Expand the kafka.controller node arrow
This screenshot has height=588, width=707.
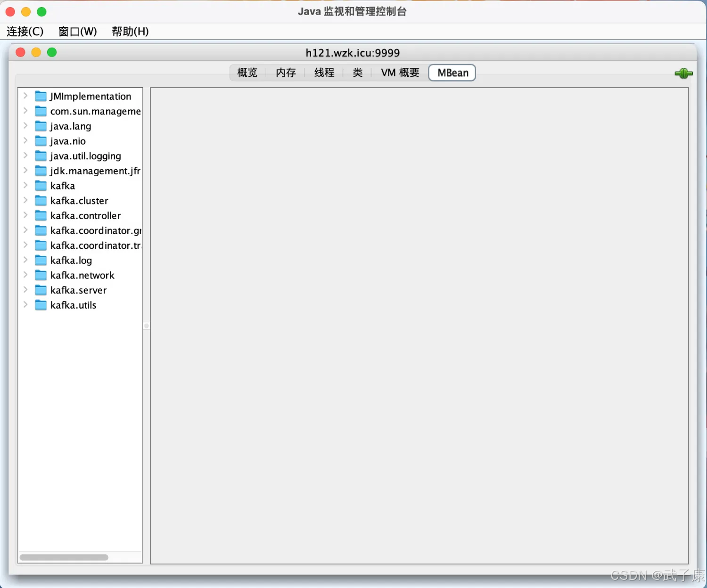25,215
